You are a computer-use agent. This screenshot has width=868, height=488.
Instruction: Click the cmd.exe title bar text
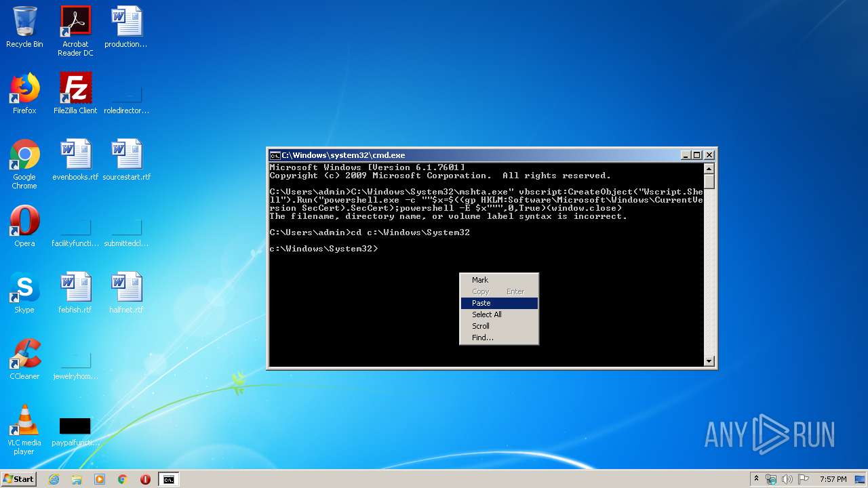(343, 155)
